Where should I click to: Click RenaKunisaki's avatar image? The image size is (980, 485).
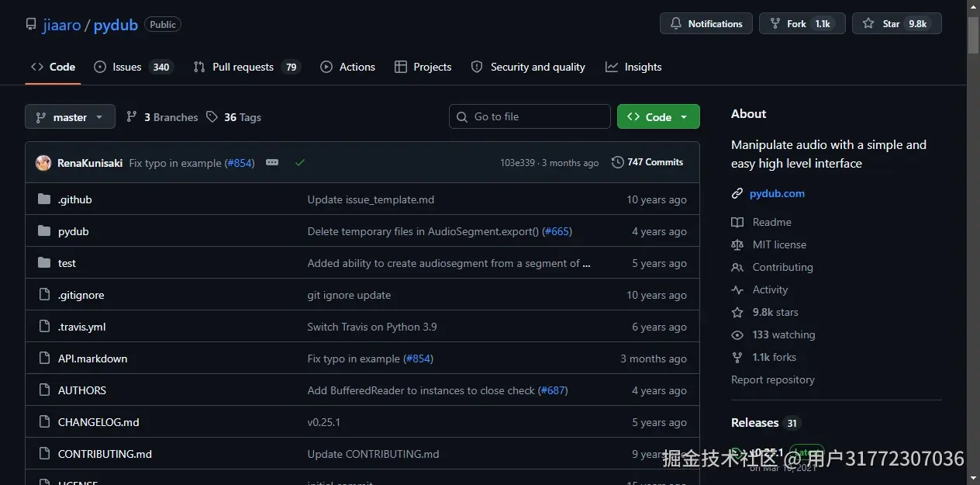point(43,163)
